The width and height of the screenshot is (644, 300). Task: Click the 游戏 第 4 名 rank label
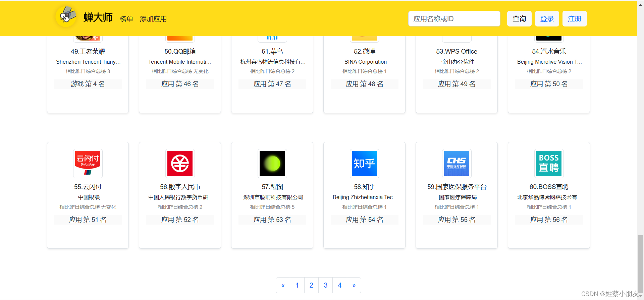point(88,84)
